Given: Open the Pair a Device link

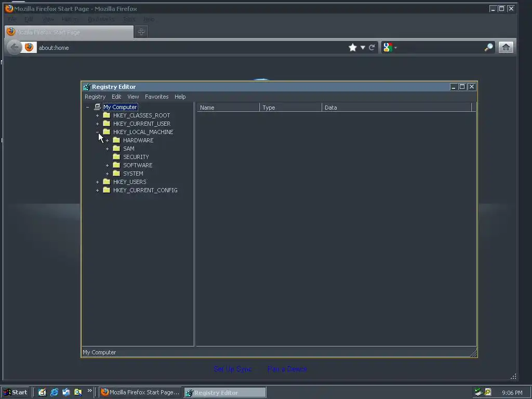Looking at the screenshot, I should tap(287, 369).
